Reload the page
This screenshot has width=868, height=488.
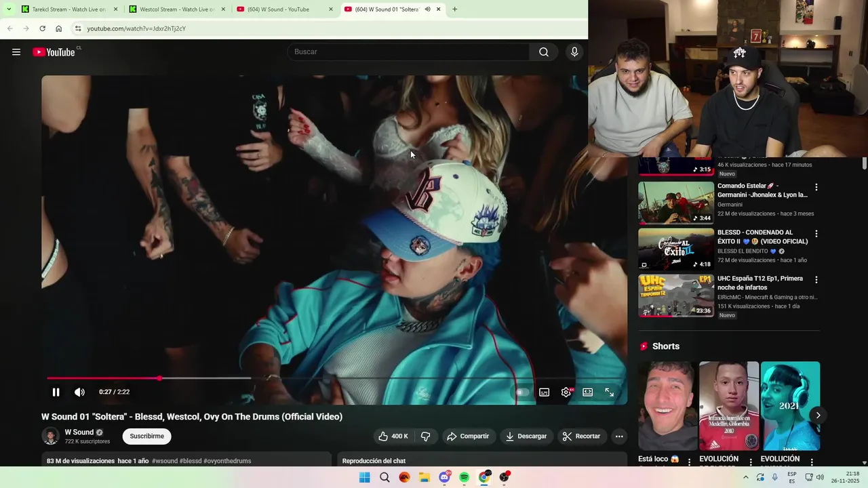point(42,28)
